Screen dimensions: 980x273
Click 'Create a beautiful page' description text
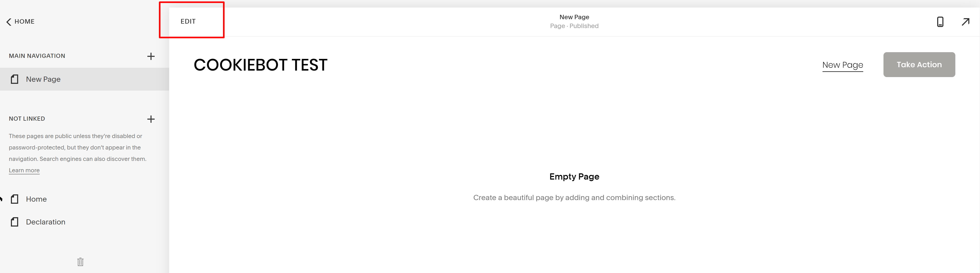574,197
